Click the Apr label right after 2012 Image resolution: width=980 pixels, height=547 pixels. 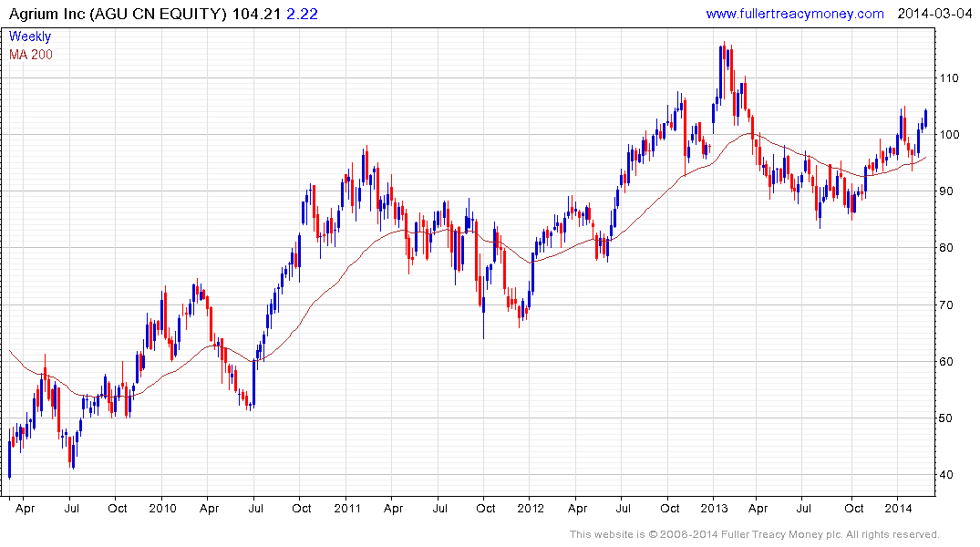577,508
